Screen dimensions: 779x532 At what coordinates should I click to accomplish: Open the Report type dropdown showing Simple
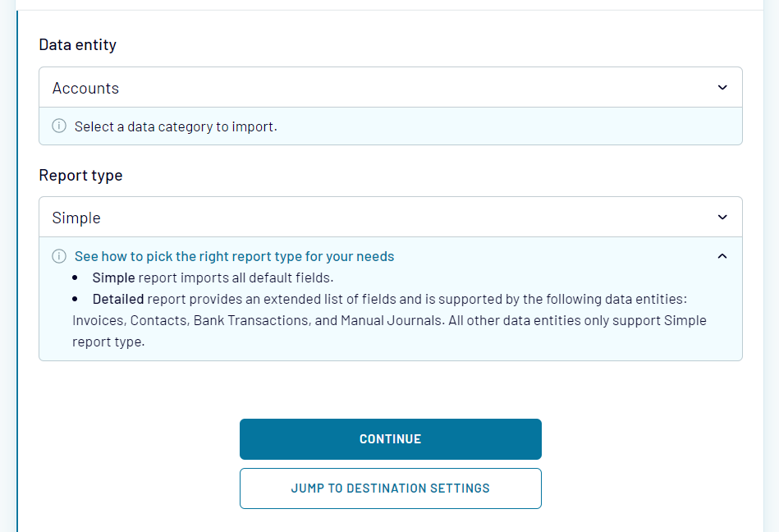pyautogui.click(x=390, y=217)
